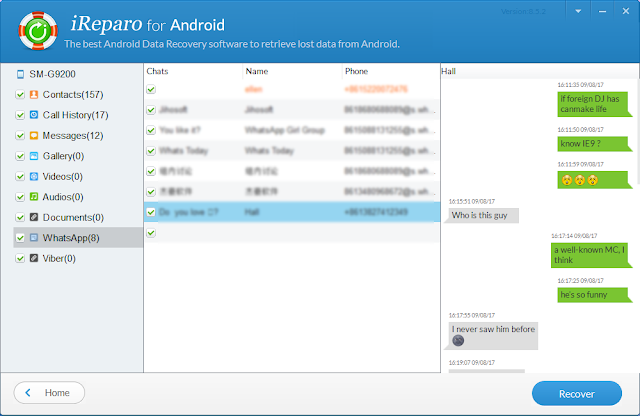640x416 pixels.
Task: Toggle checkbox of the last empty chat row
Action: pyautogui.click(x=151, y=233)
